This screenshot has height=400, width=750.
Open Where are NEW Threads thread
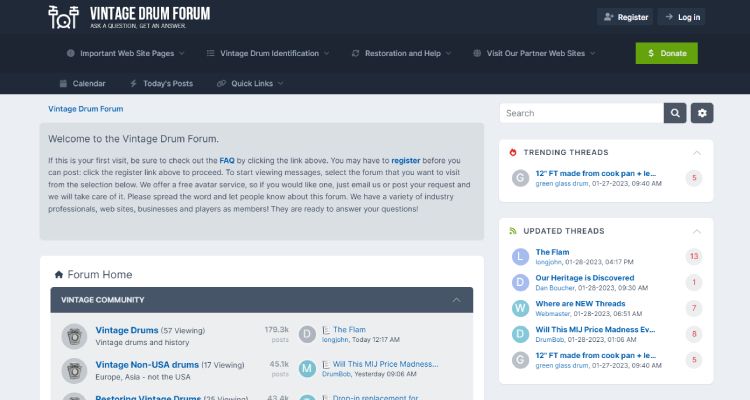point(580,304)
